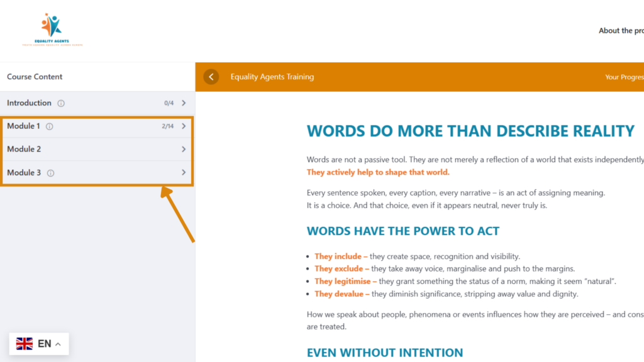644x362 pixels.
Task: Click info icon beside Module 3
Action: (51, 173)
